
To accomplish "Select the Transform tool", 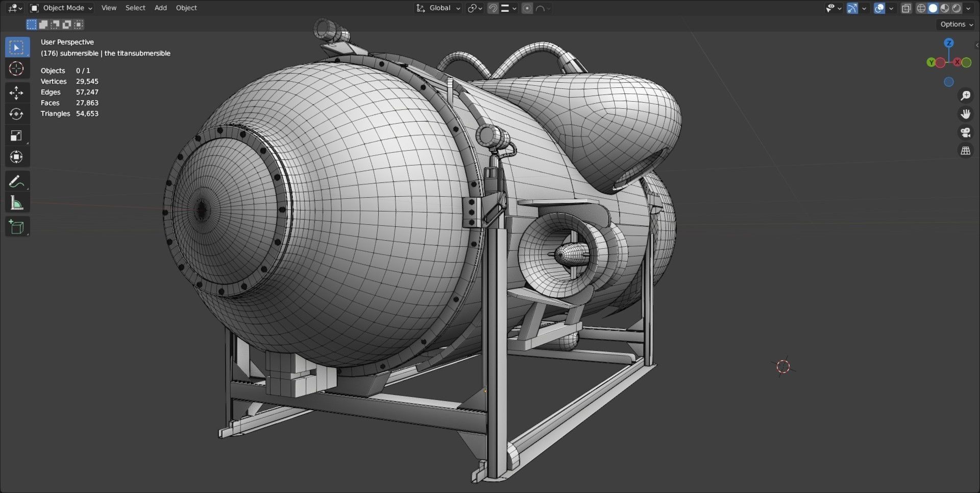I will click(17, 157).
